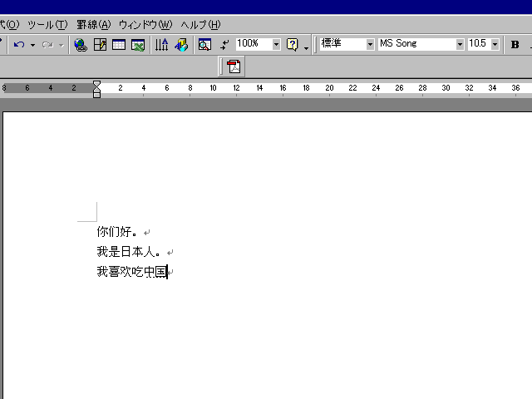Click the Columns layout icon
Screen dimensions: 532x399
pos(162,44)
